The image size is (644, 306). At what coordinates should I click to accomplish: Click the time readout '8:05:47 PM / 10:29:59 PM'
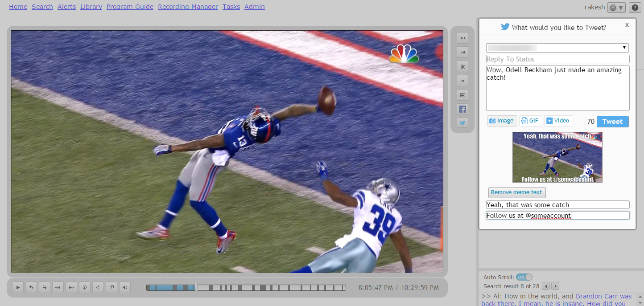[399, 288]
